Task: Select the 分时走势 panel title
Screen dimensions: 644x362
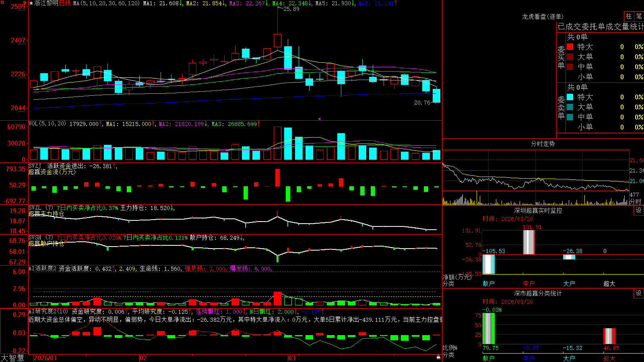Action: click(x=543, y=144)
